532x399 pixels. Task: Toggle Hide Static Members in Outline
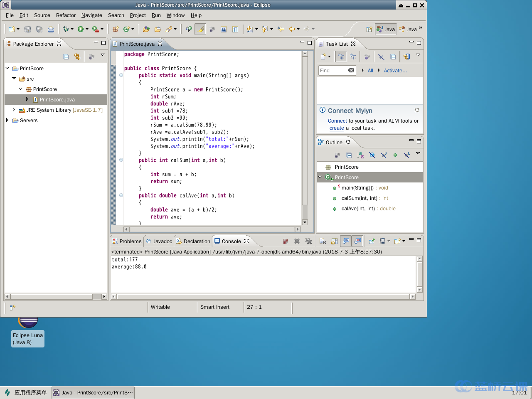click(384, 155)
